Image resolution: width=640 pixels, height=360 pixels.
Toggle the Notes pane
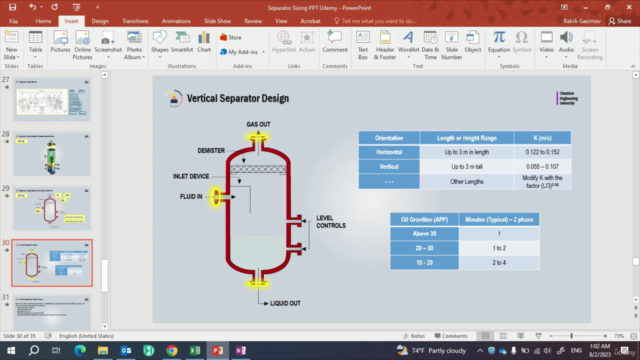tap(414, 336)
